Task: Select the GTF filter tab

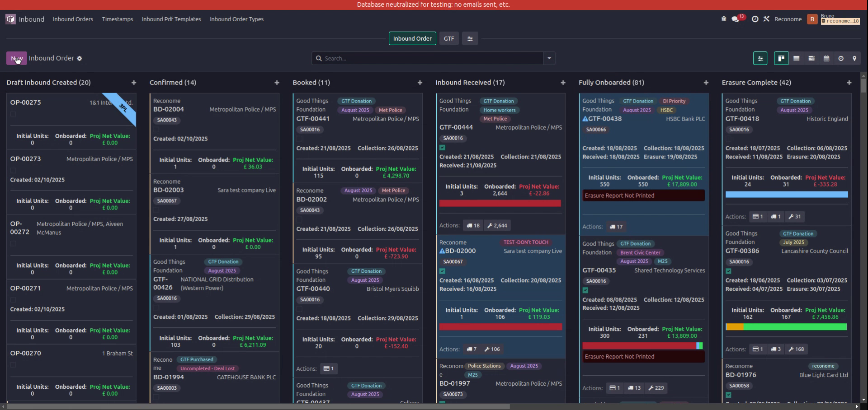Action: (448, 38)
